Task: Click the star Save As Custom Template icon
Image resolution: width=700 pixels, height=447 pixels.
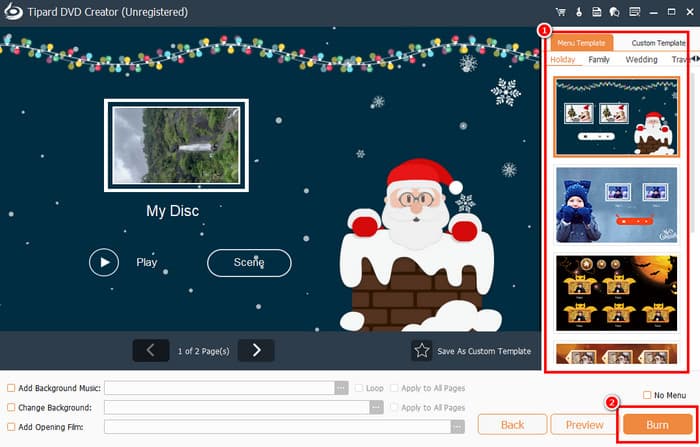Action: click(422, 351)
